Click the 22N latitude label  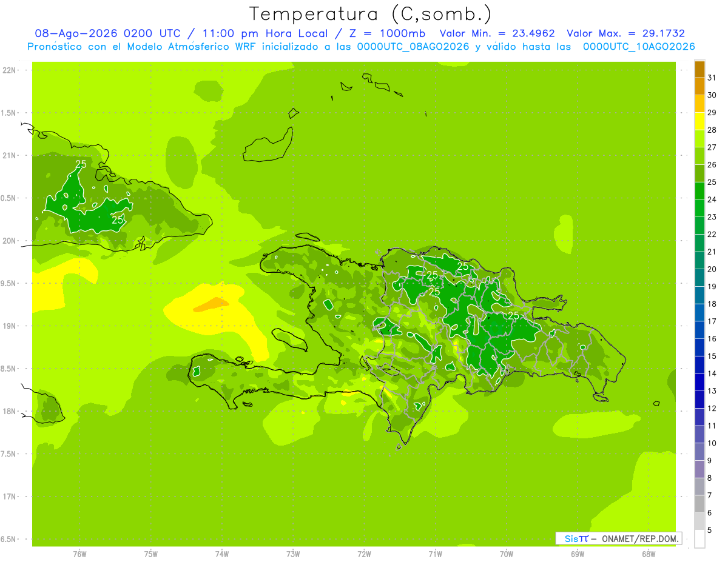[9, 70]
